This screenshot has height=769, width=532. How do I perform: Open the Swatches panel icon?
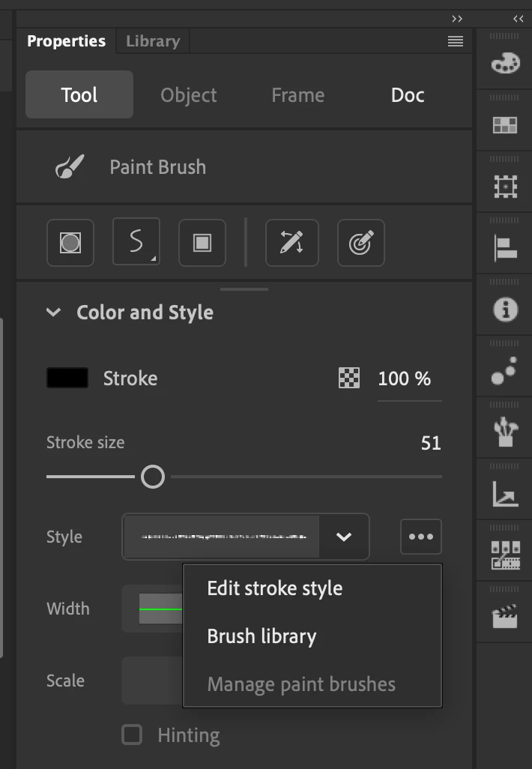(505, 125)
